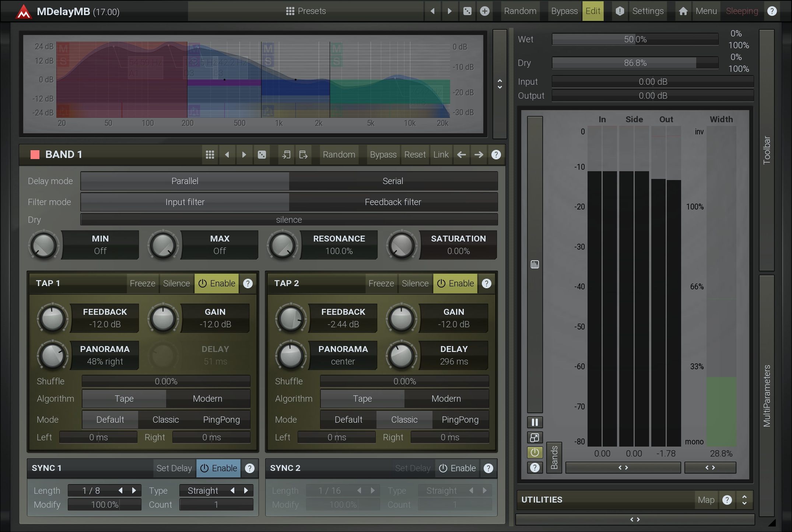
Task: Open Band 1 presets grid icon
Action: click(210, 155)
